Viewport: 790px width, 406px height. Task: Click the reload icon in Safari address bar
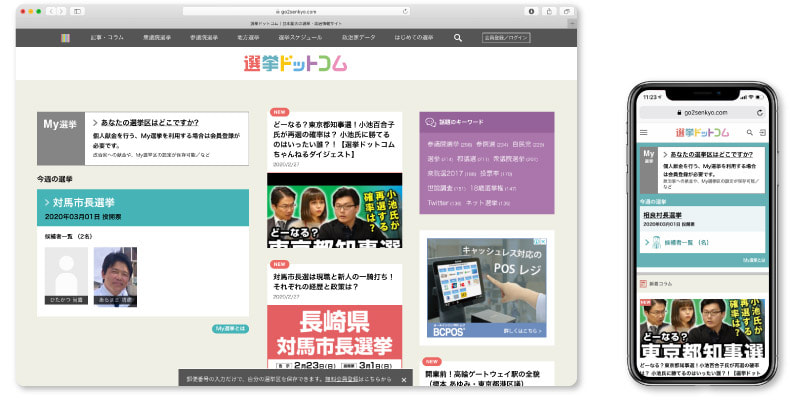[405, 11]
